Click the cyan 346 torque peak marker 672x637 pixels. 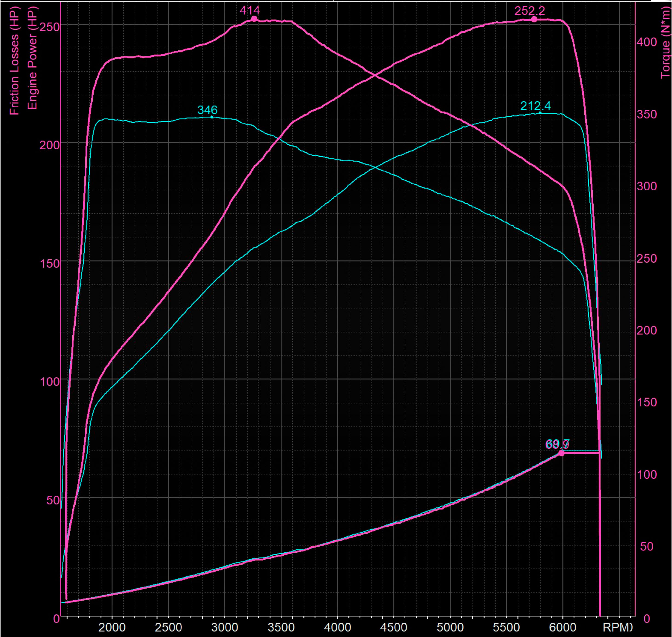point(212,117)
